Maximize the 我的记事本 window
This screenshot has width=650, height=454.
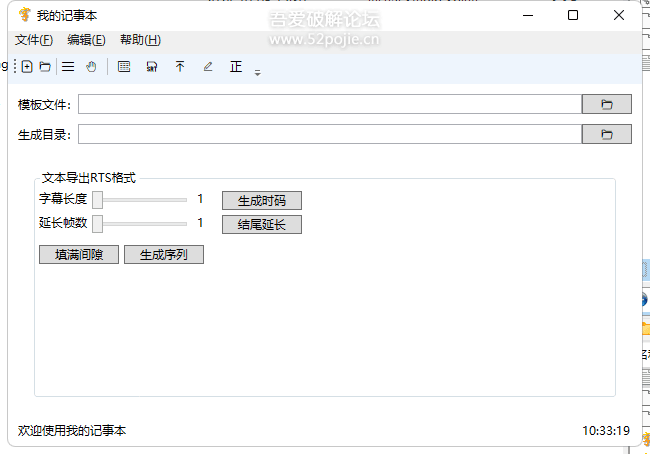pyautogui.click(x=573, y=15)
